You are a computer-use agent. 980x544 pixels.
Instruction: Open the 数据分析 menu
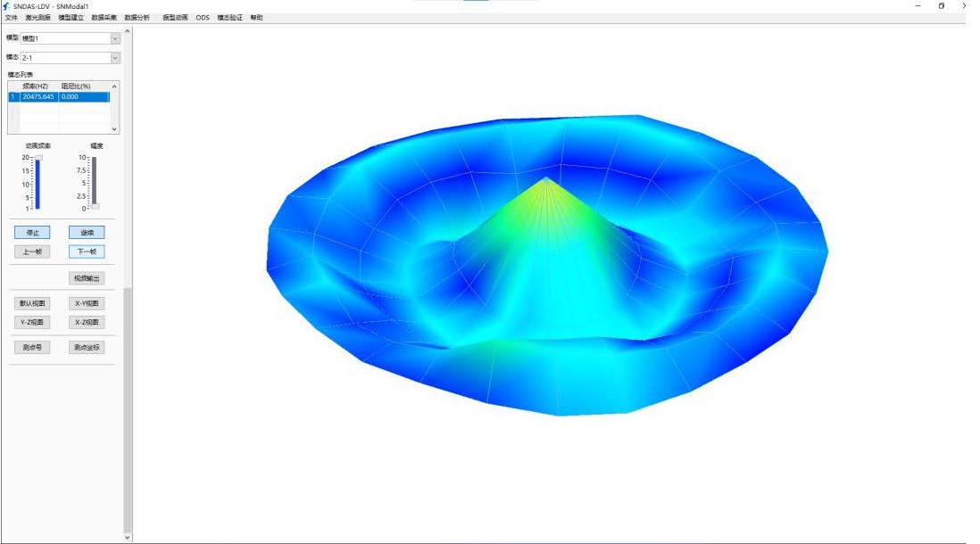(137, 18)
